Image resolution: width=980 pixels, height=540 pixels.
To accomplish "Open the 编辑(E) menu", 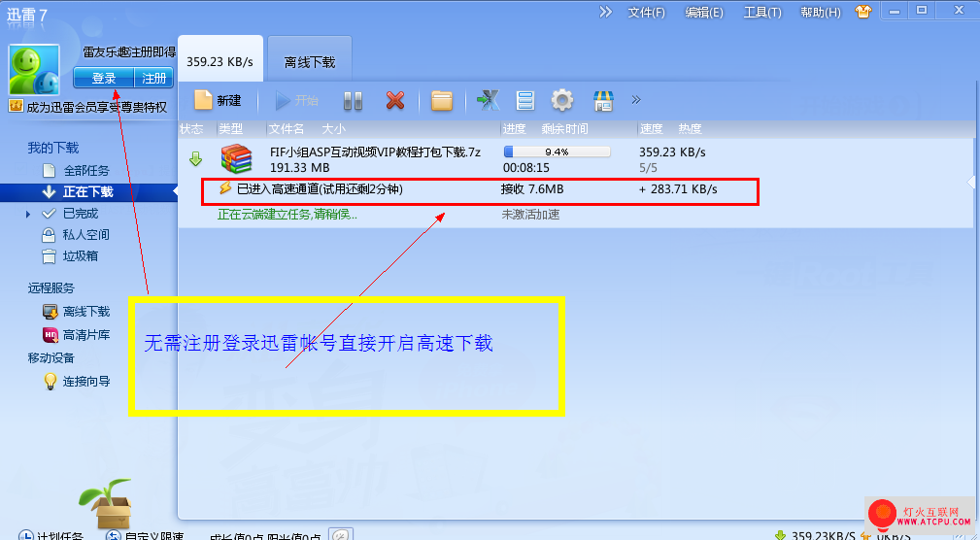I will click(x=704, y=13).
